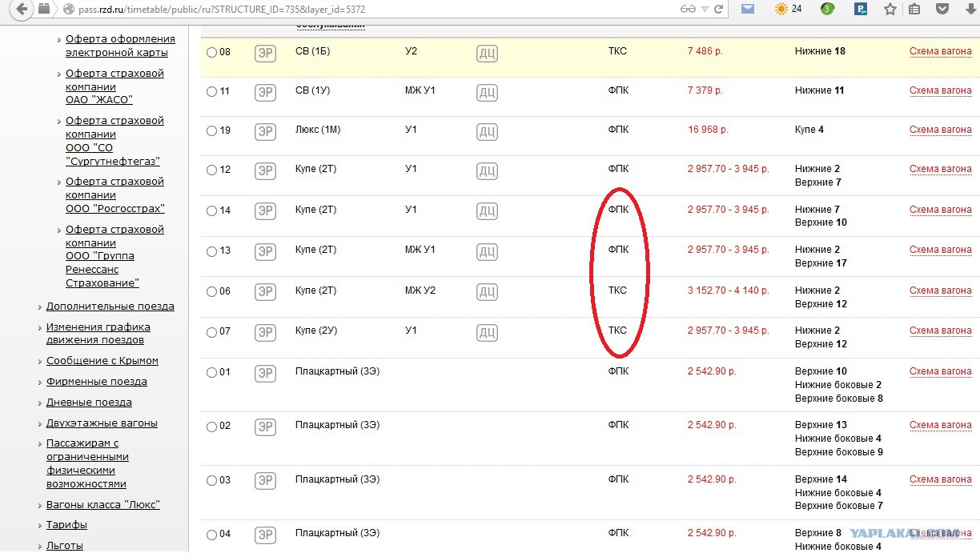Viewport: 980px width, 557px height.
Task: Click the ДЦ icon in wagon 06 row
Action: click(x=487, y=293)
